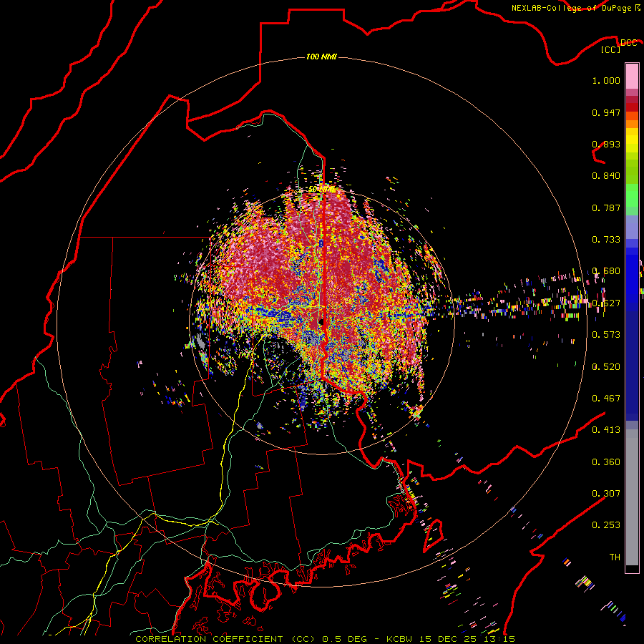
Task: Click the 0.627 legend value
Action: click(606, 303)
